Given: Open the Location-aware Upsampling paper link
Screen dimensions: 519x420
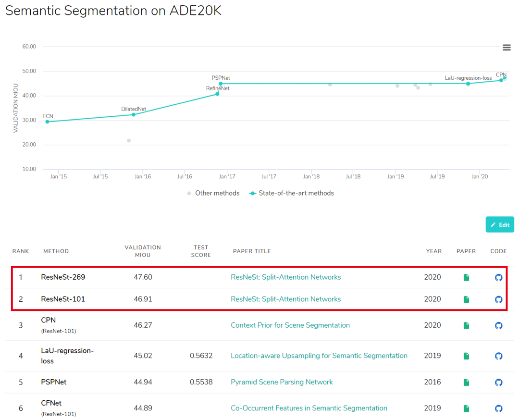Looking at the screenshot, I should [319, 356].
